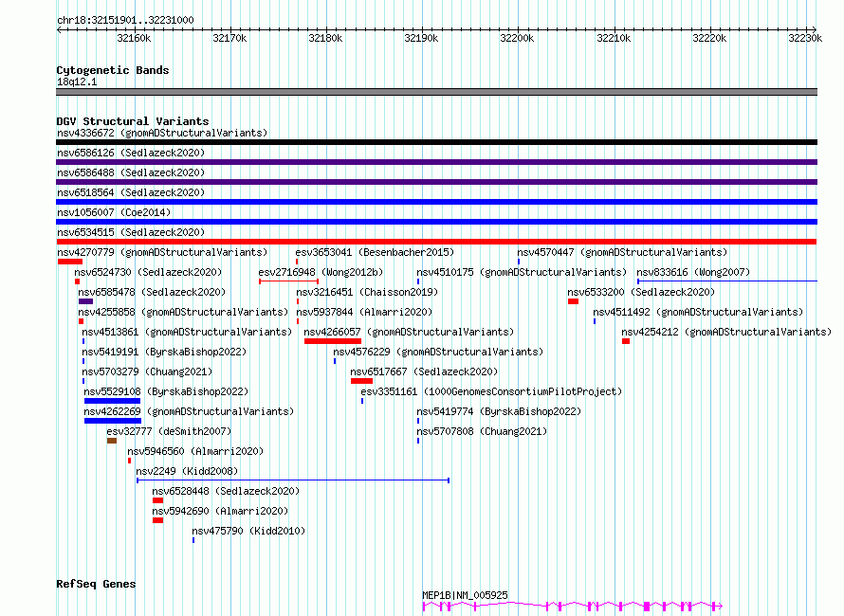Select the nsv4511492 gnomADStructuralVariants label
This screenshot has height=616, width=844.
[698, 312]
